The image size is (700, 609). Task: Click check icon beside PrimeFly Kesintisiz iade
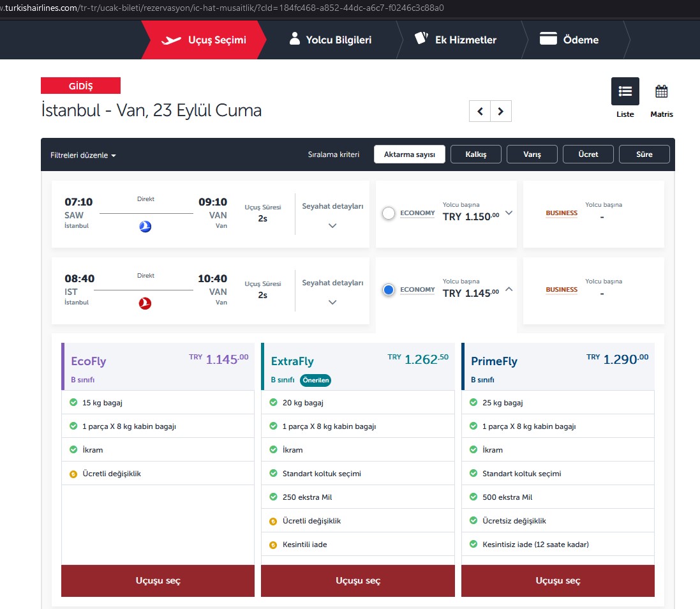[x=473, y=544]
